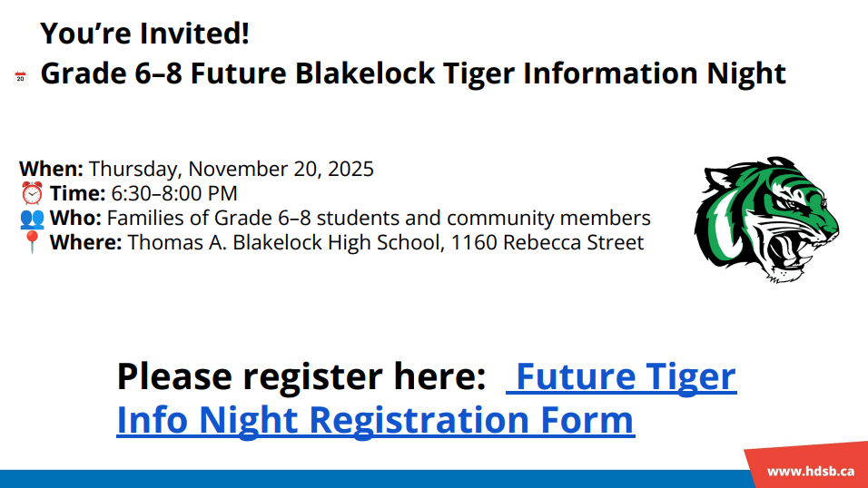Viewport: 868px width, 488px height.
Task: Click the 6:30–8:00 PM time text
Action: tap(174, 193)
